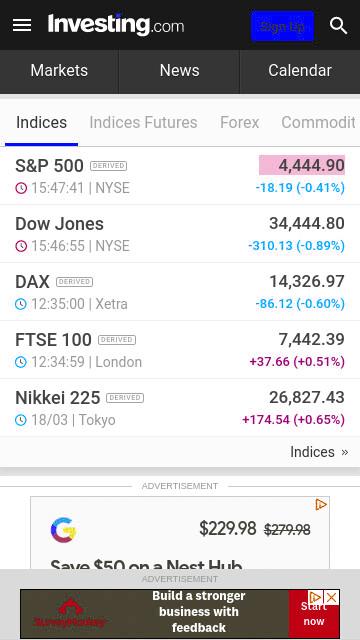Tap the search magnifier icon
Image resolution: width=360 pixels, height=640 pixels.
338,26
